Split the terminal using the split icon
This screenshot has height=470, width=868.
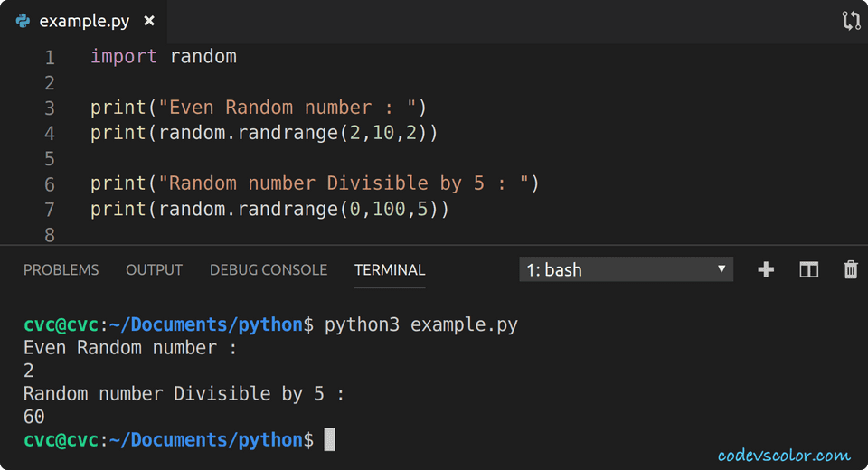point(808,269)
